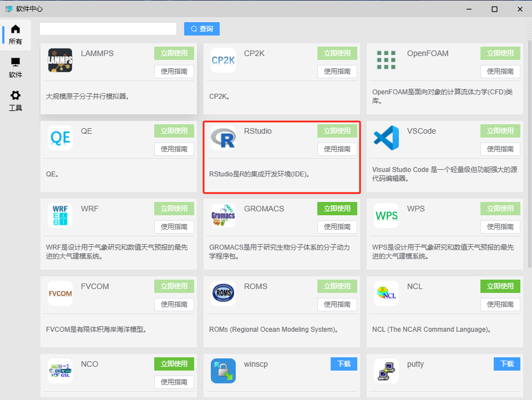
Task: Open the RStudio 使用指南
Action: pos(337,149)
